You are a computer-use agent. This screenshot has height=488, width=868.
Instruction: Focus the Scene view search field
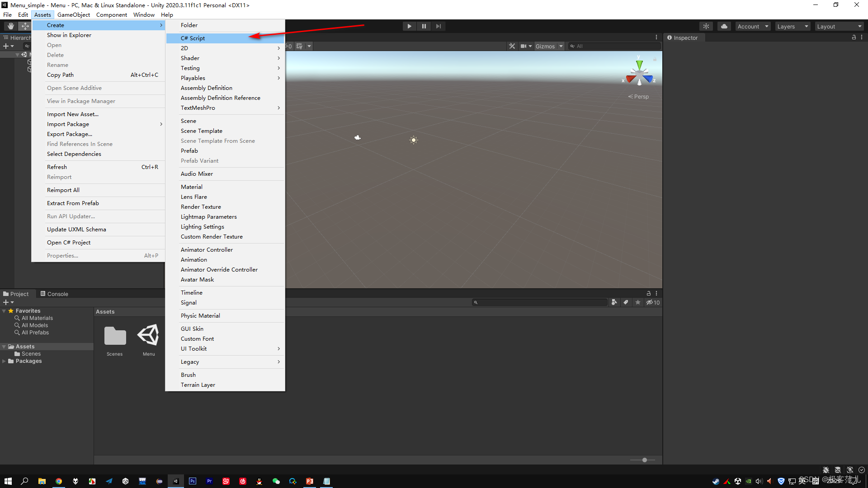point(614,46)
